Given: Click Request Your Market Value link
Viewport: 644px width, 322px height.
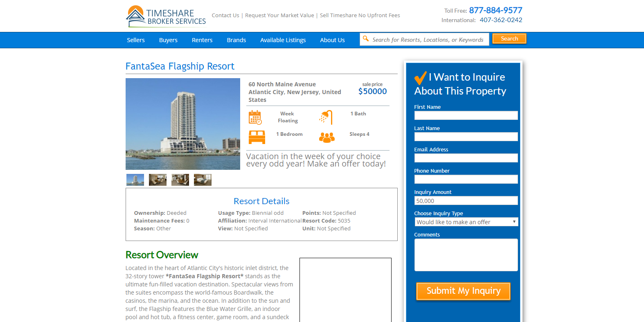Looking at the screenshot, I should 279,16.
